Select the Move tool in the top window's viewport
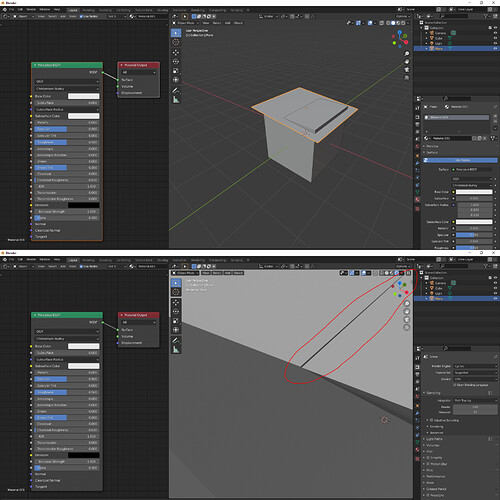The image size is (500, 500). pos(176,52)
